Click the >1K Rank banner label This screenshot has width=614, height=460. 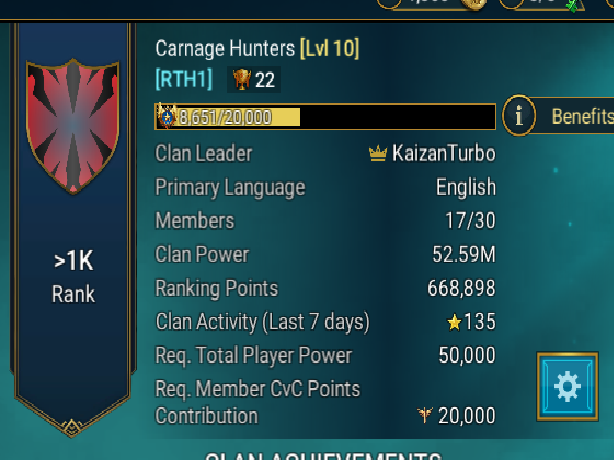pos(74,276)
